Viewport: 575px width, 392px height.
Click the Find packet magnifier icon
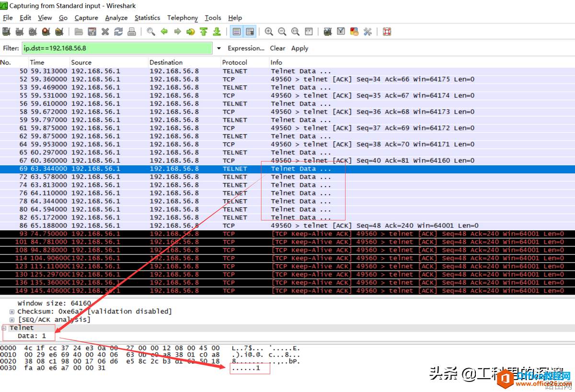151,32
